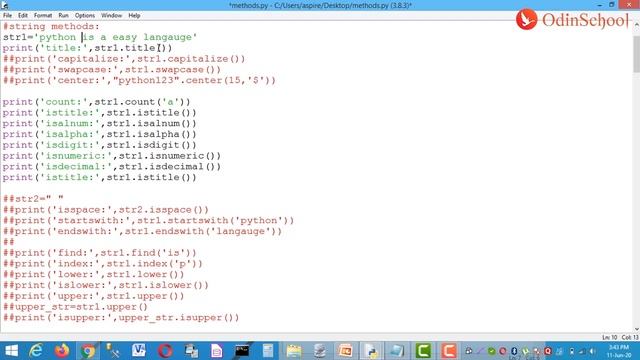
Task: Click the scrollbar down arrow
Action: click(x=636, y=329)
